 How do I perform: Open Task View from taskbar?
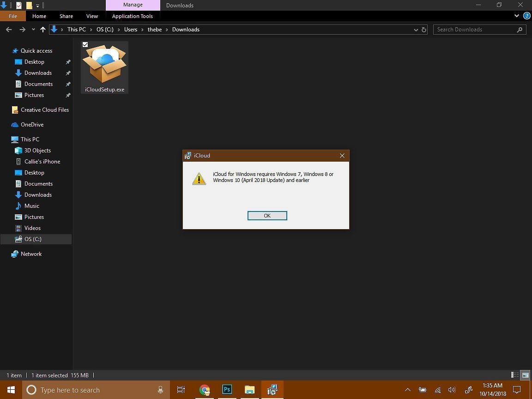point(181,390)
